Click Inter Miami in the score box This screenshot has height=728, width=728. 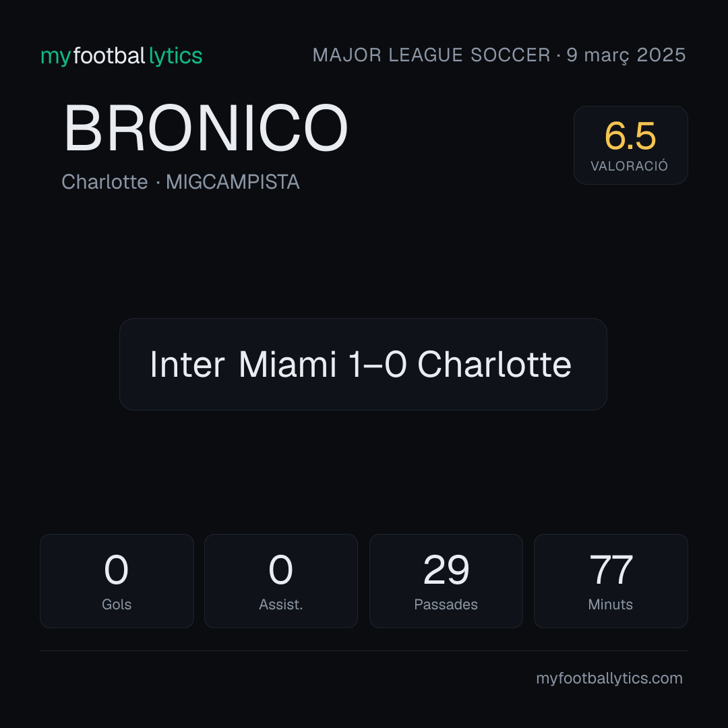coord(243,365)
